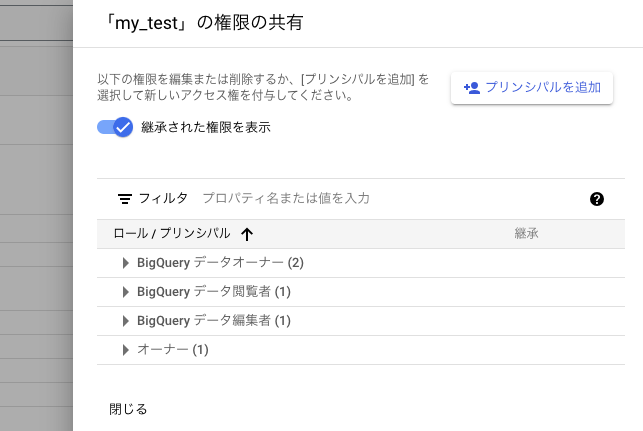Open the filter help question-mark icon

coord(597,199)
